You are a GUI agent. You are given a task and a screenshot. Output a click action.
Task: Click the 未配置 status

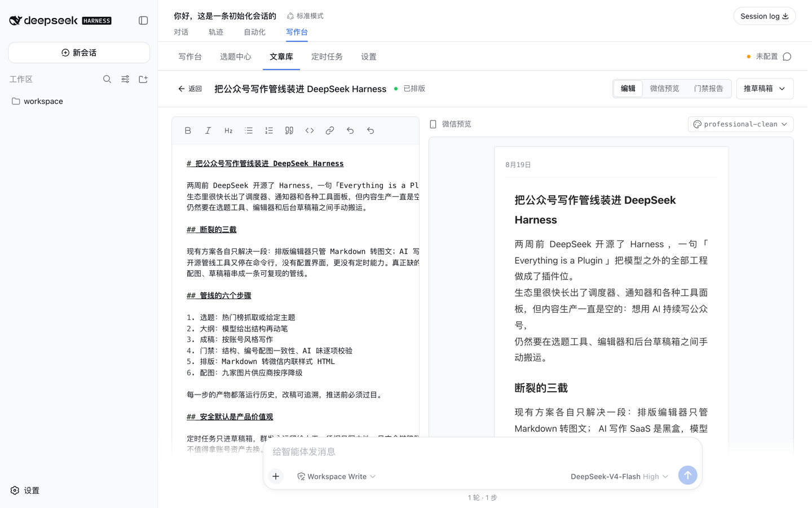(762, 56)
